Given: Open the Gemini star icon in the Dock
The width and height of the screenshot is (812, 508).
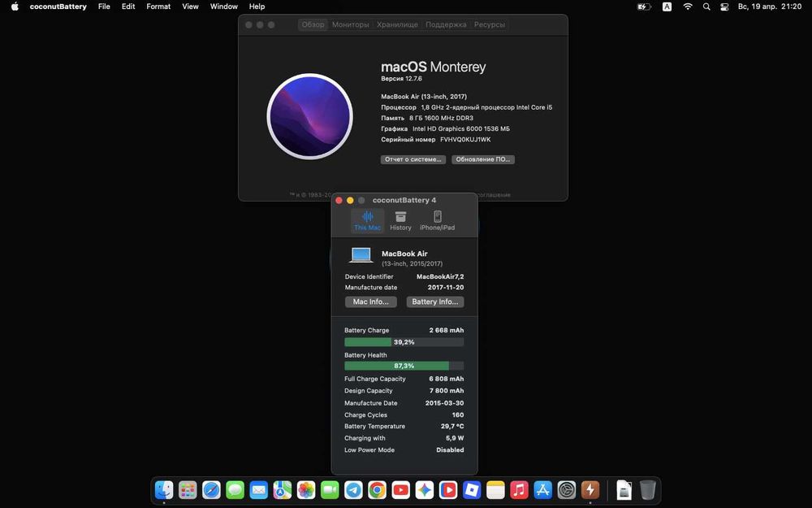Looking at the screenshot, I should pyautogui.click(x=425, y=489).
